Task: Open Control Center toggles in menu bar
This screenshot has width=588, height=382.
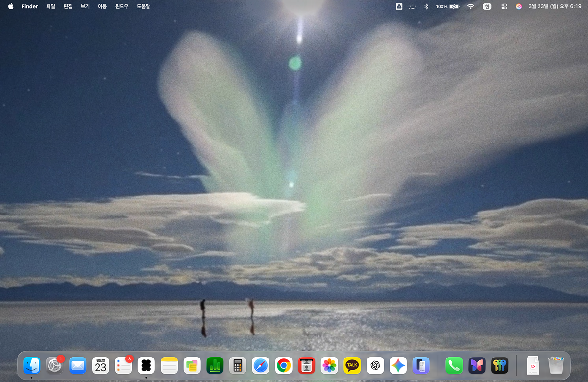Action: tap(504, 6)
